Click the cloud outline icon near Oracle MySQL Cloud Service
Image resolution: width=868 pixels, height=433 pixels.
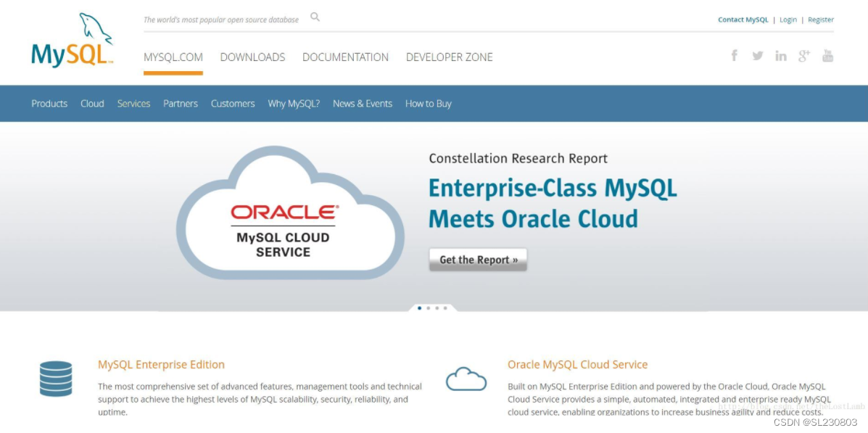click(x=466, y=379)
